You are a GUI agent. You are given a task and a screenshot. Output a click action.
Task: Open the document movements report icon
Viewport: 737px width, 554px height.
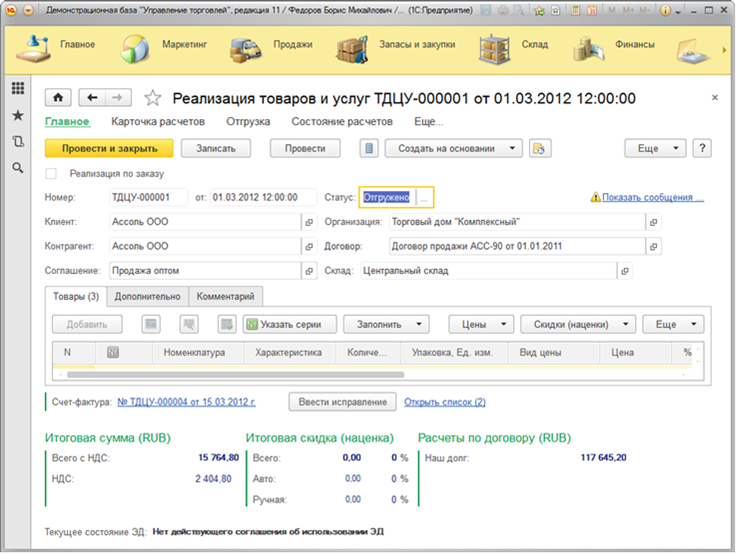pyautogui.click(x=369, y=148)
